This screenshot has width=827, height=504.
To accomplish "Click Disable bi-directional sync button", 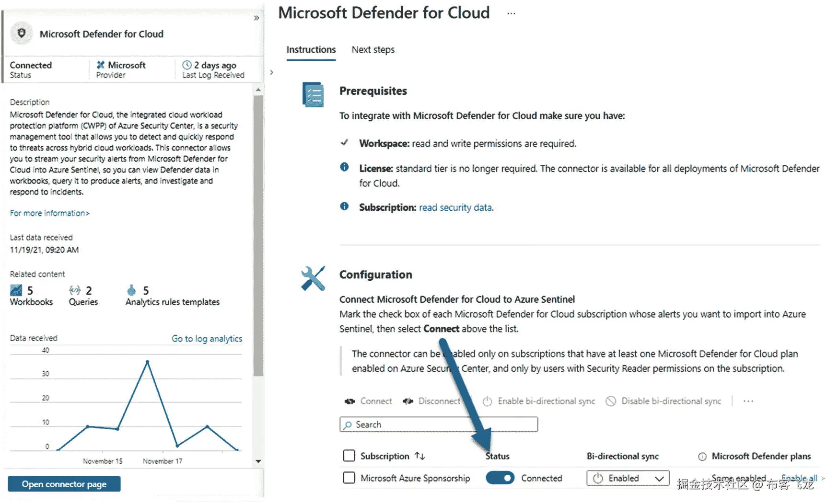I will (664, 401).
